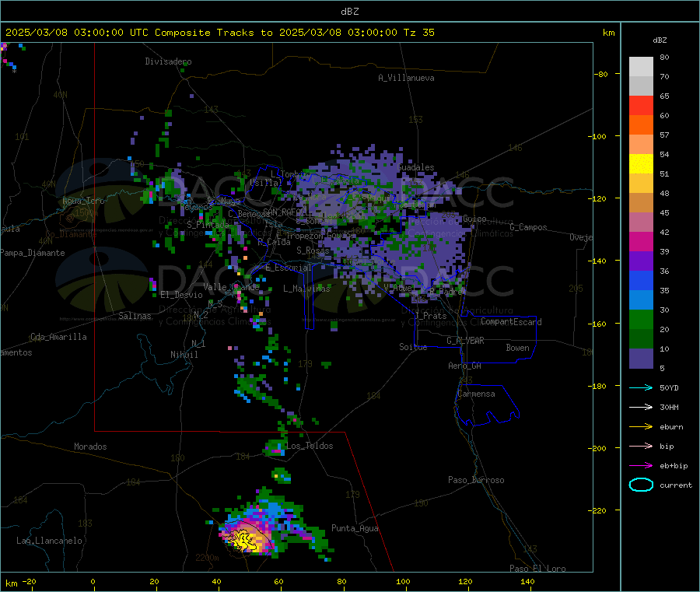Click the pink bip arrow symbol
Image resolution: width=700 pixels, height=592 pixels.
[641, 446]
